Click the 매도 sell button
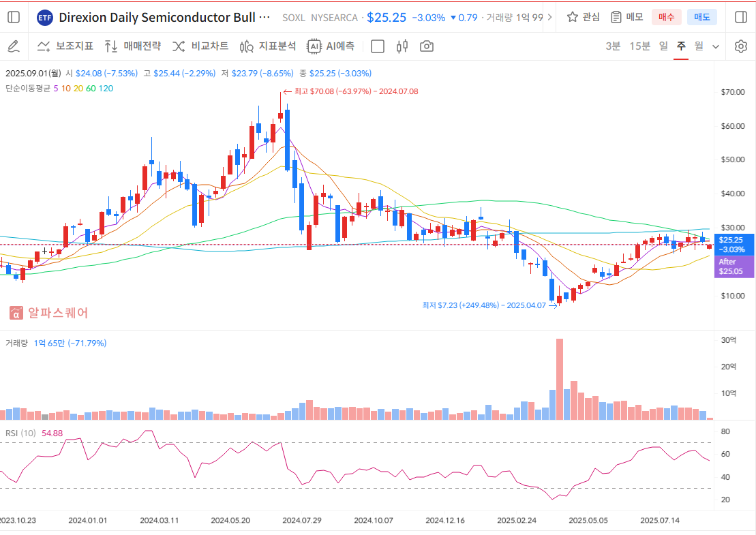Screen dimensions: 756x535 click(x=702, y=17)
